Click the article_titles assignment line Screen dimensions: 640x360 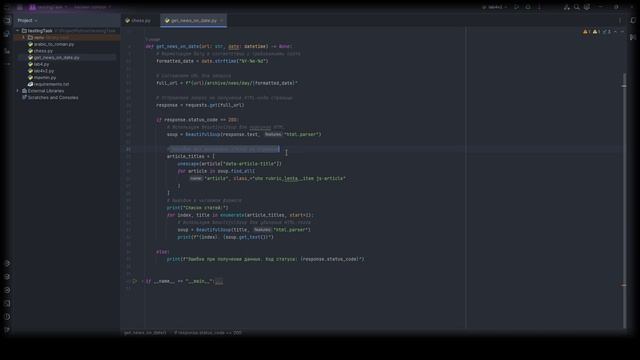click(x=191, y=156)
